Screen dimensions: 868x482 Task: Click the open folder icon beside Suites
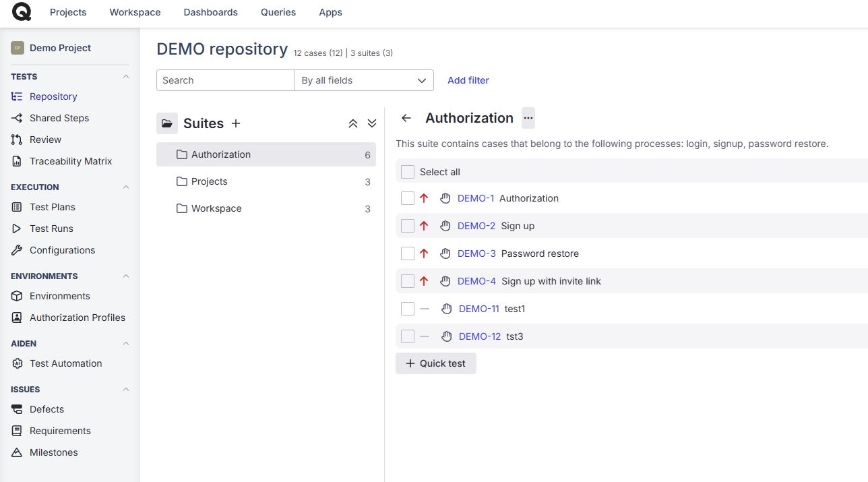coord(167,123)
